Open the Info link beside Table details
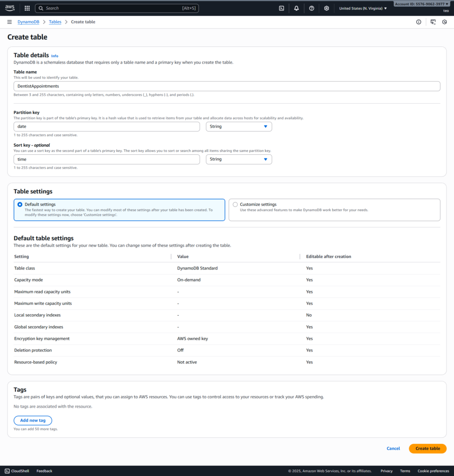This screenshot has height=476, width=454. (x=55, y=56)
